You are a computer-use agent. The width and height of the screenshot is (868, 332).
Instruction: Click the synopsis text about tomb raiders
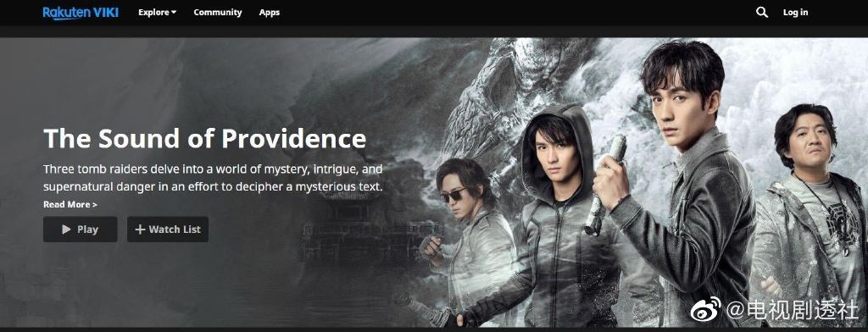[213, 177]
